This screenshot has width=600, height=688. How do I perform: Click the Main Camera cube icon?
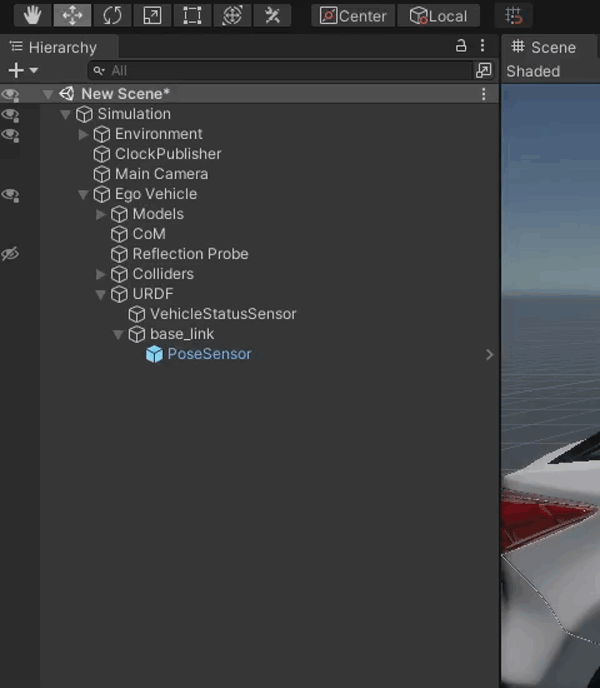coord(101,174)
